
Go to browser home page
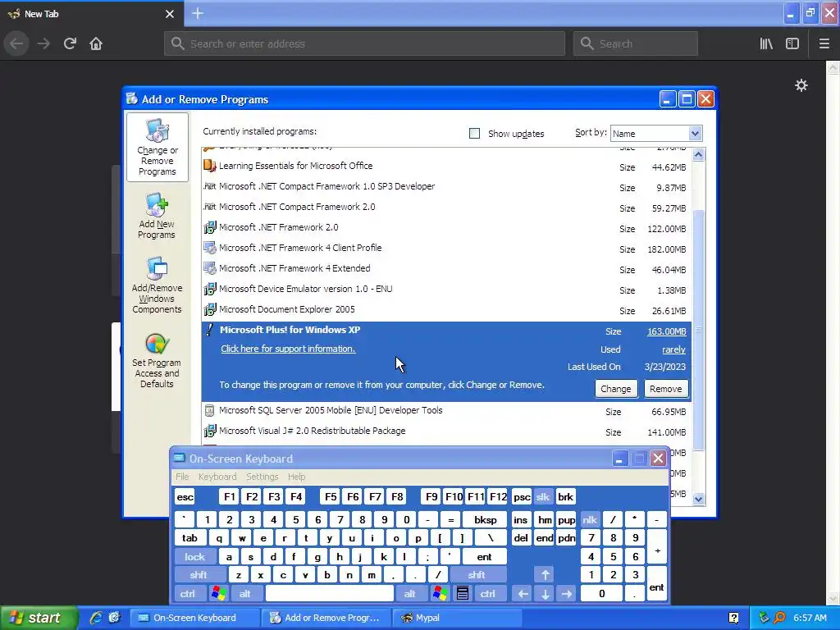click(96, 43)
